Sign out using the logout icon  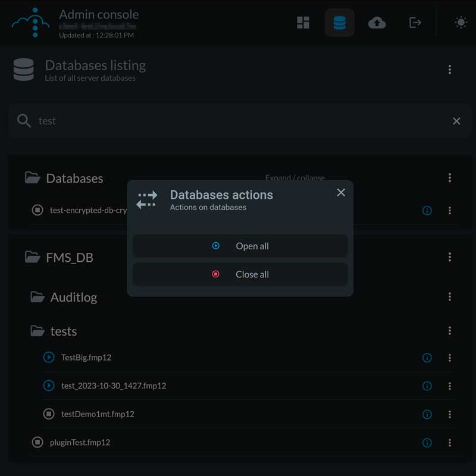[x=415, y=23]
